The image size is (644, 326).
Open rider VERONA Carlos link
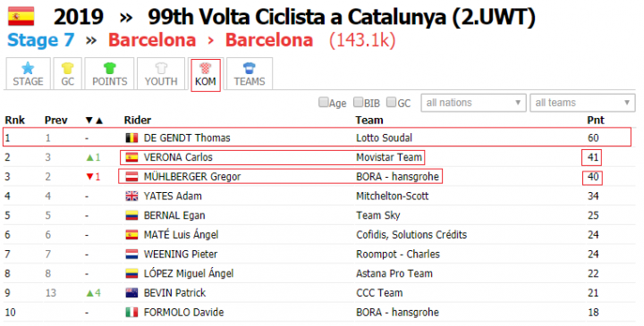(x=178, y=157)
